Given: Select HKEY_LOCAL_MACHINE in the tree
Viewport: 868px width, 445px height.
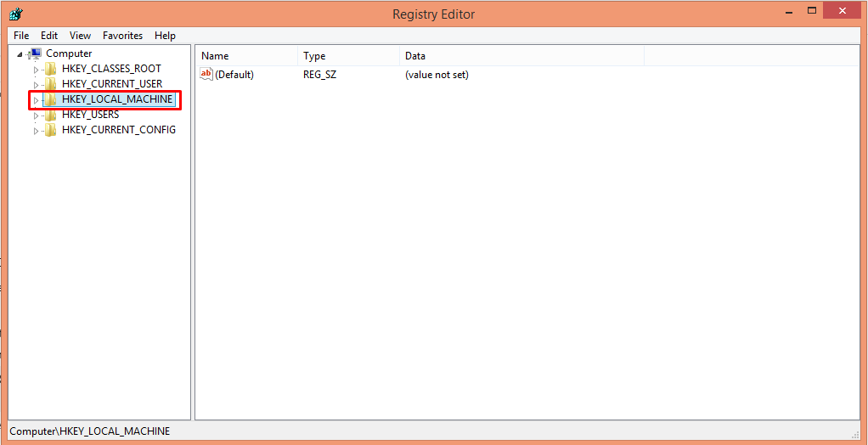Looking at the screenshot, I should coord(117,99).
